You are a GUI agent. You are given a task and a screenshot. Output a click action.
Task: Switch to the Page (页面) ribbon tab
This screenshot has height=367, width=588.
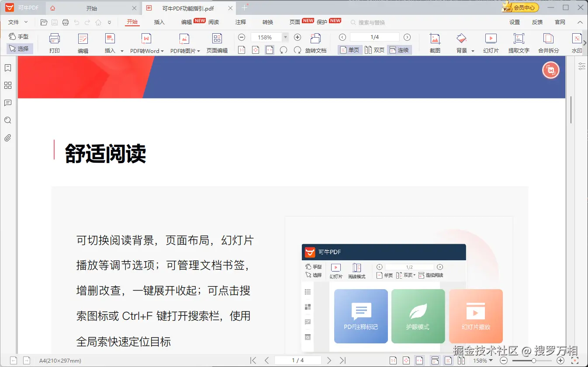click(x=295, y=22)
